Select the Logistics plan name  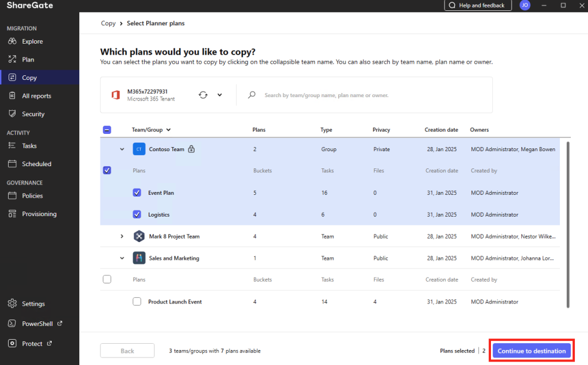[158, 214]
